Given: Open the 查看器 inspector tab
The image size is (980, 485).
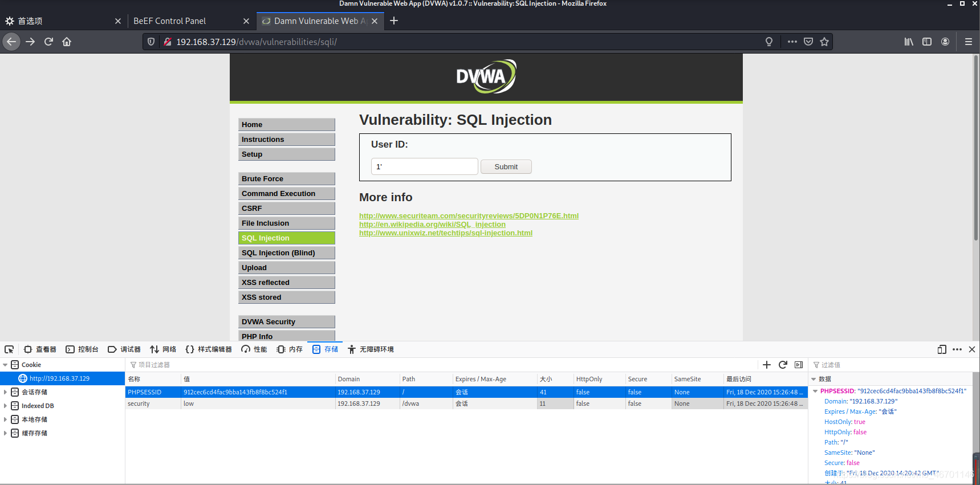Looking at the screenshot, I should (x=40, y=349).
